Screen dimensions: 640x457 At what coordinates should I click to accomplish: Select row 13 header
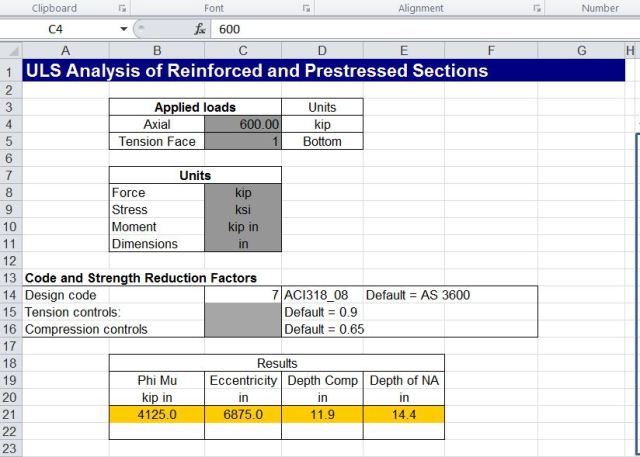pyautogui.click(x=9, y=278)
